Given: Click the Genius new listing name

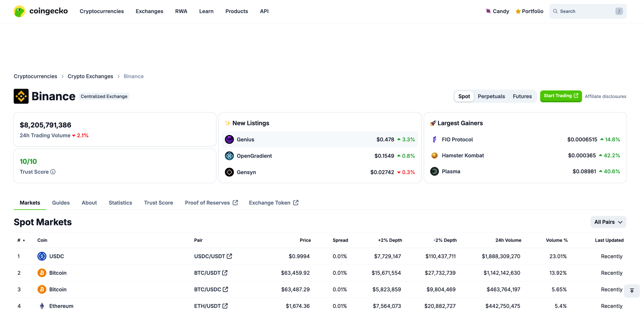Looking at the screenshot, I should tap(246, 140).
